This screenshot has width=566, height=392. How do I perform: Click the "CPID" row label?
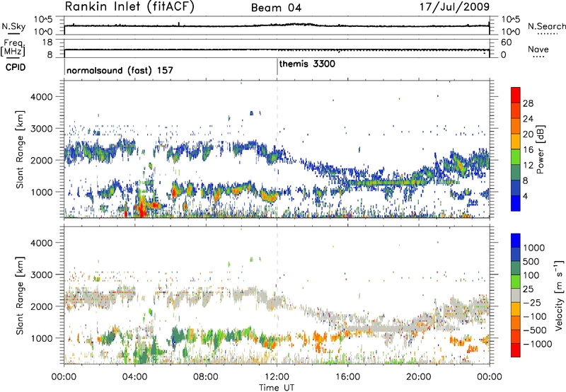pyautogui.click(x=15, y=67)
